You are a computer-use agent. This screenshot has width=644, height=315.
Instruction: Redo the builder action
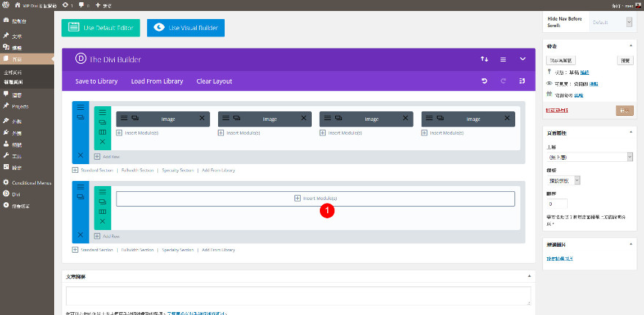point(503,81)
